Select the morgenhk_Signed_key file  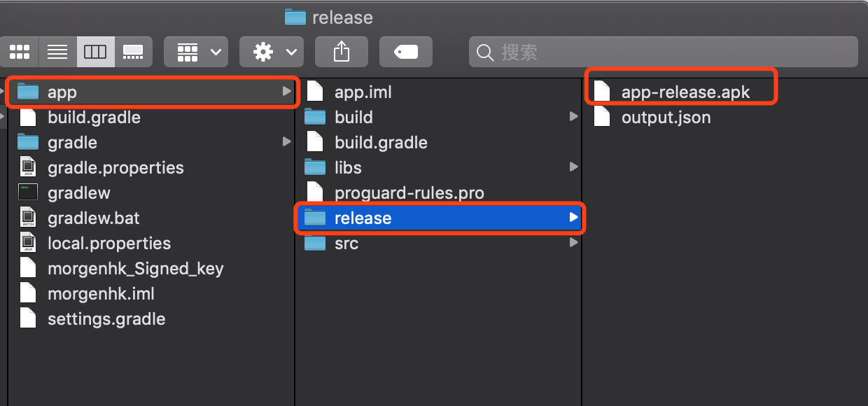click(135, 268)
